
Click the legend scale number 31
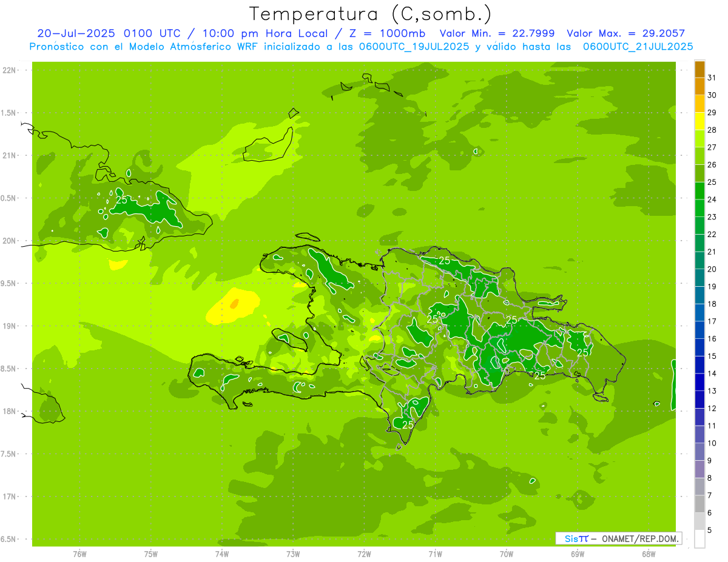[x=712, y=78]
